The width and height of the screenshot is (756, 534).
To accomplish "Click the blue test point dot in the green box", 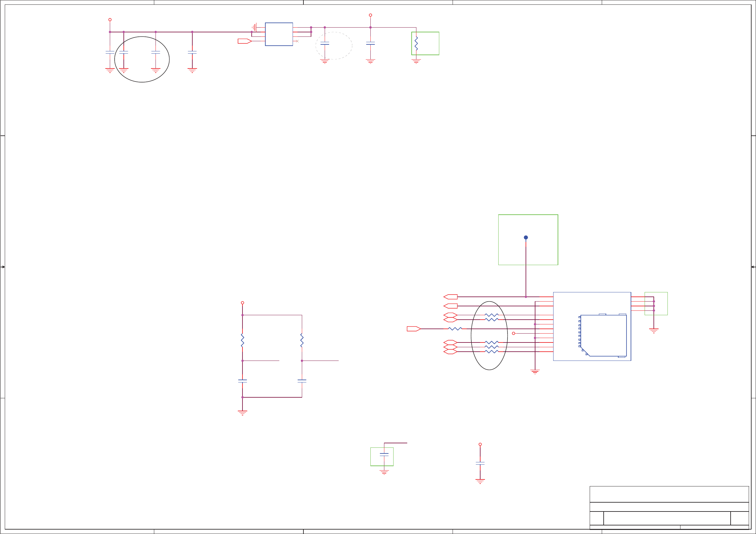I will click(526, 238).
